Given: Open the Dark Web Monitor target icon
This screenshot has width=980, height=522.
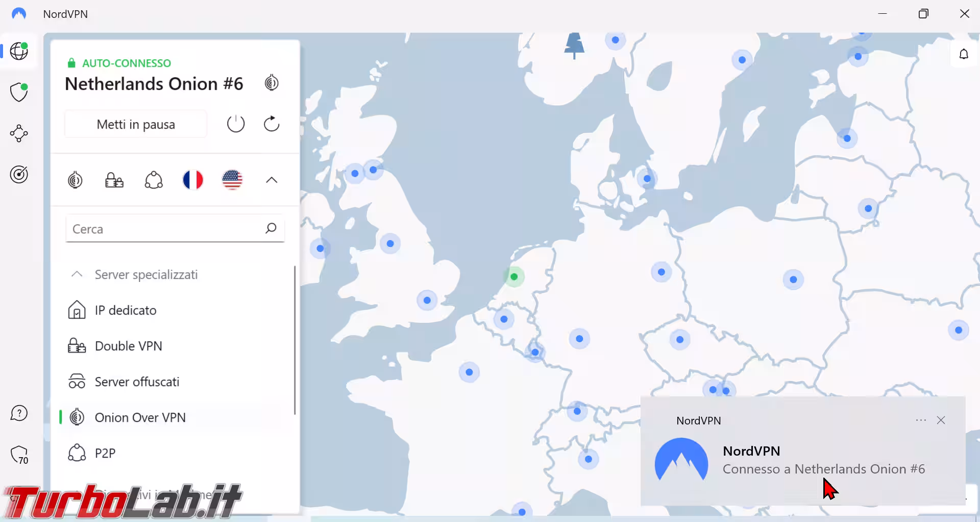Looking at the screenshot, I should pos(19,175).
